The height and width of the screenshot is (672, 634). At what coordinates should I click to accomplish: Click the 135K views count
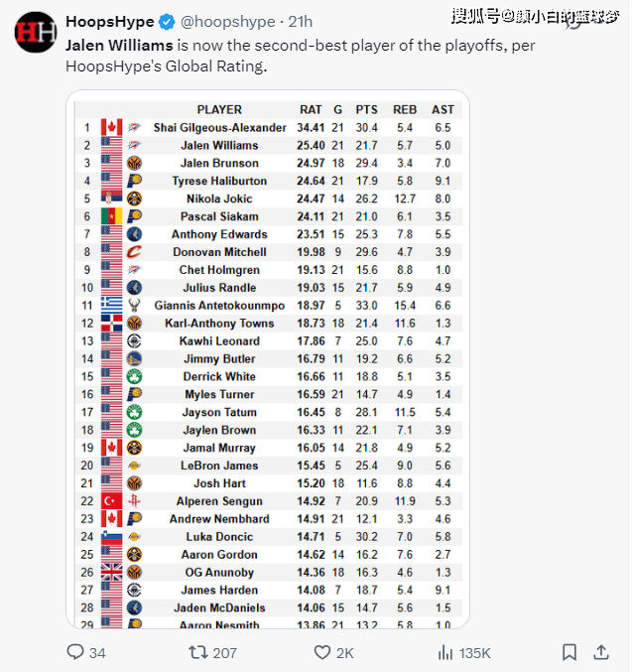click(474, 652)
